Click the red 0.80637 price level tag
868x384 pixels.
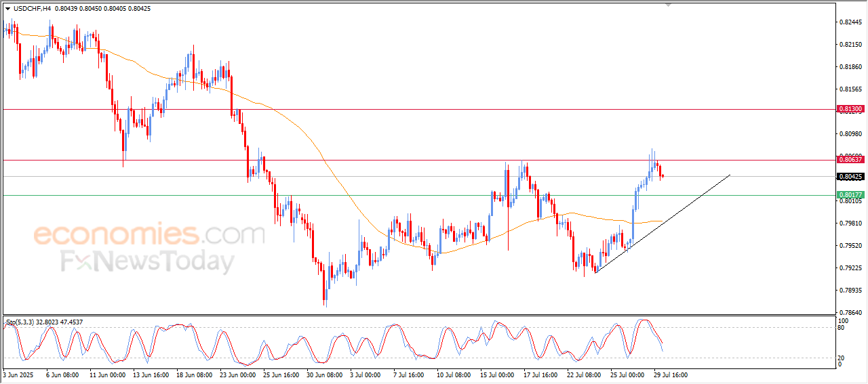(850, 159)
